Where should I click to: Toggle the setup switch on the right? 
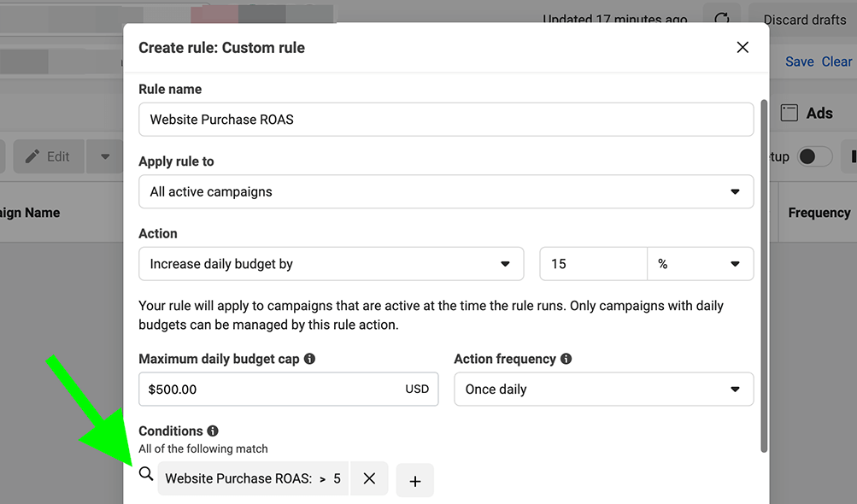(814, 156)
